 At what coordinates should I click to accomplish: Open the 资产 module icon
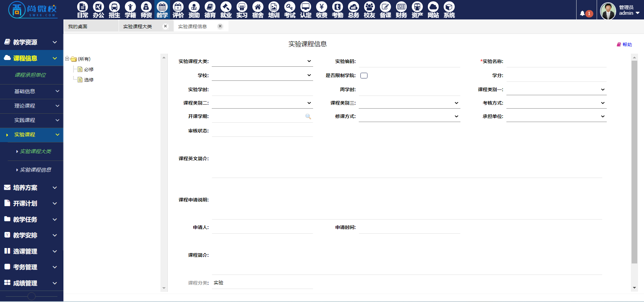point(417,10)
